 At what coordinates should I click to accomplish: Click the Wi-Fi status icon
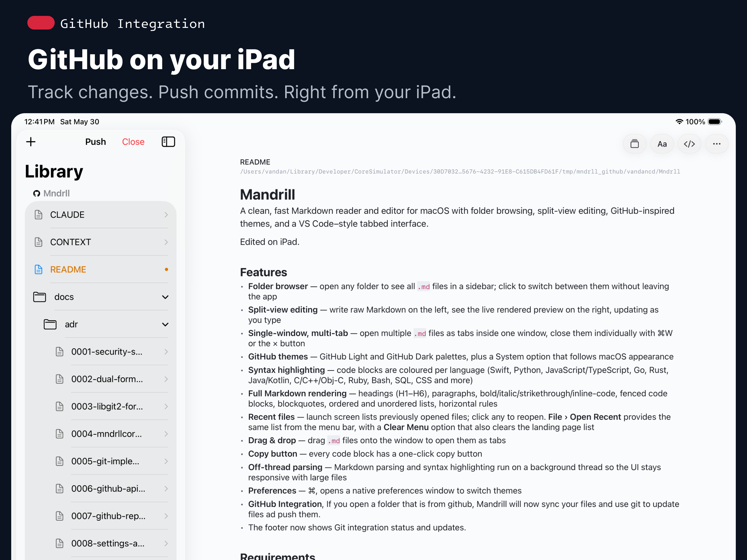[x=679, y=122]
